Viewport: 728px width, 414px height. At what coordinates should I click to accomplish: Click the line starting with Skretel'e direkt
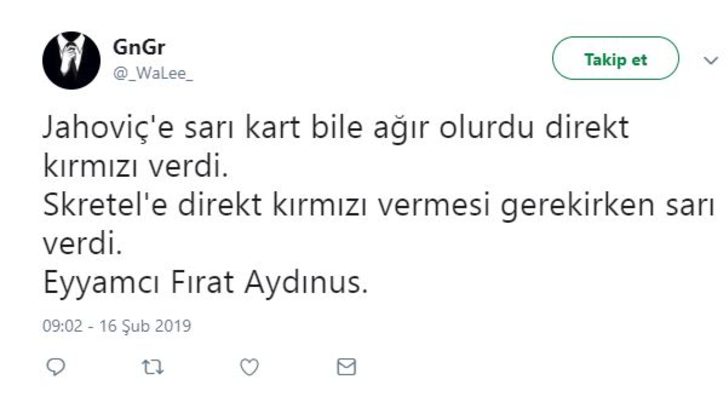click(x=380, y=207)
